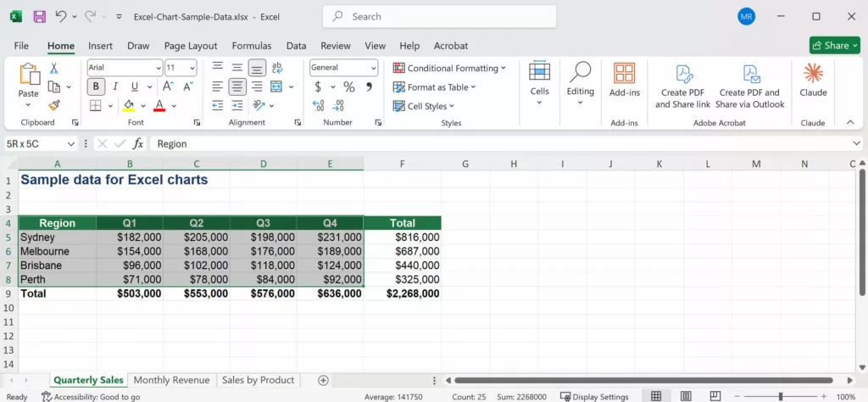Open Display Settings in status bar
This screenshot has height=402, width=868.
[x=594, y=397]
